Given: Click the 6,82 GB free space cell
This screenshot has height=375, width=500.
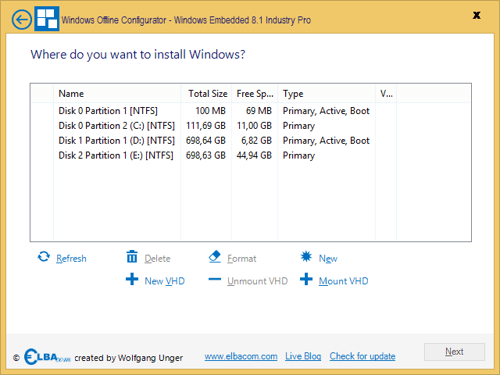Looking at the screenshot, I should [256, 141].
